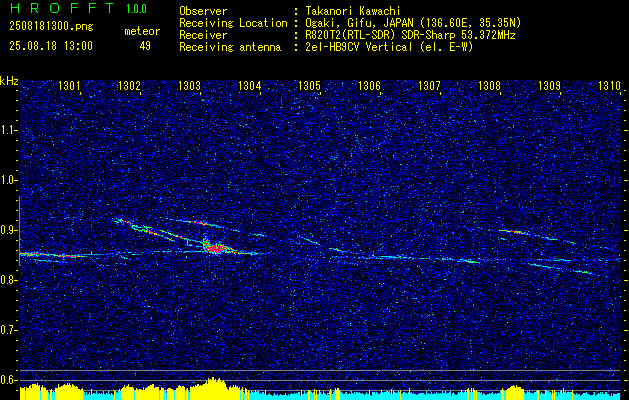This screenshot has height=400, width=629.
Task: Click the R820T2(RTL-SDR) receiver text
Action: point(351,35)
